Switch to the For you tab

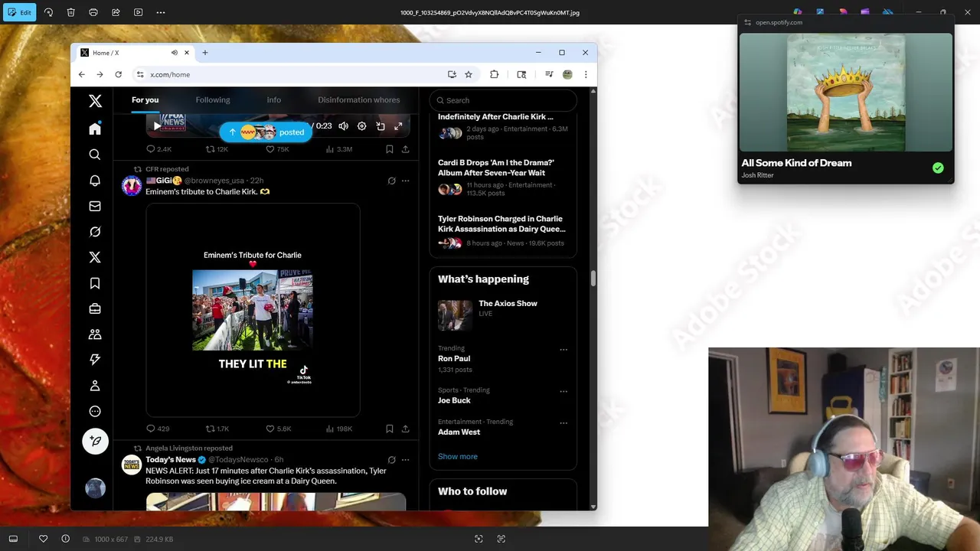[x=145, y=99]
